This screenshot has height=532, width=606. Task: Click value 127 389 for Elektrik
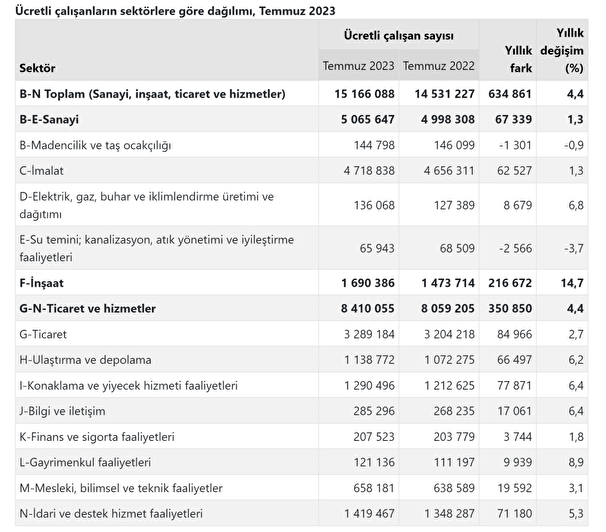[x=454, y=205]
